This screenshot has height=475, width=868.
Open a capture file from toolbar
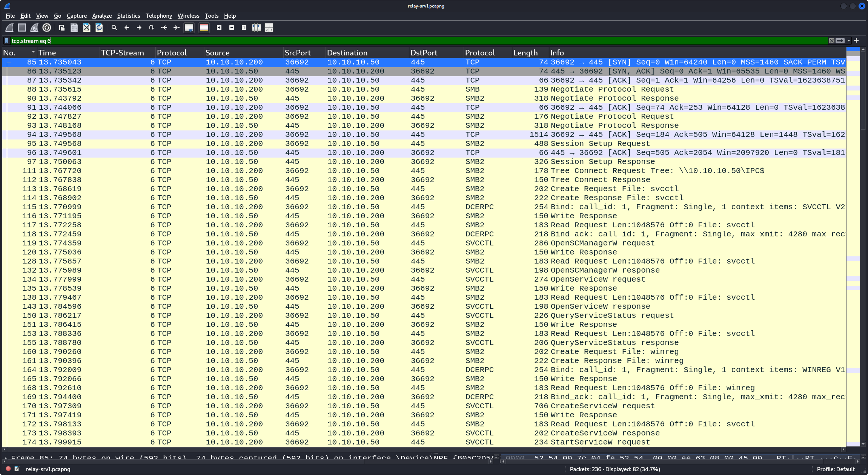[62, 28]
